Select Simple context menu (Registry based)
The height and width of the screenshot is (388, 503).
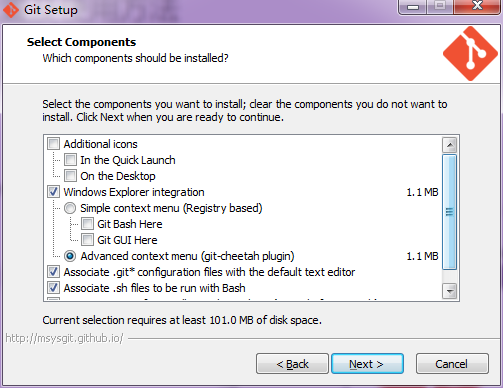click(70, 208)
